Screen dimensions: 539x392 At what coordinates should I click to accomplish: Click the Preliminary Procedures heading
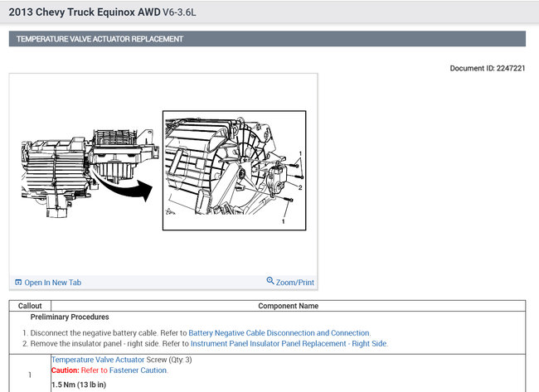[70, 317]
